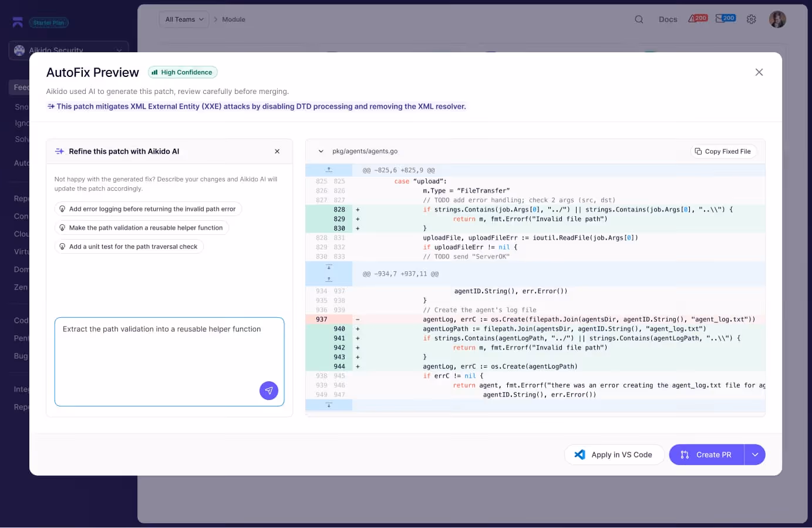Dismiss the Refine this patch panel
The width and height of the screenshot is (812, 528).
pyautogui.click(x=277, y=151)
